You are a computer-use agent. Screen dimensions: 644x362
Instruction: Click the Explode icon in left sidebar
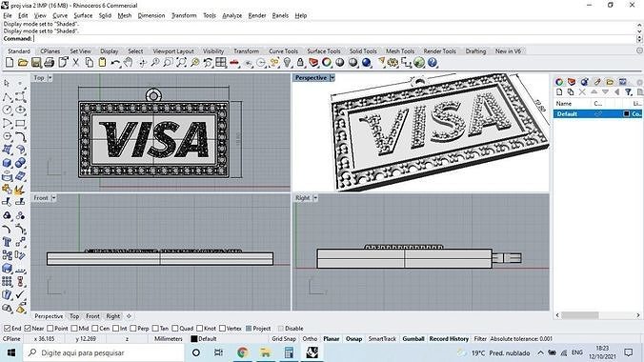[x=20, y=190]
